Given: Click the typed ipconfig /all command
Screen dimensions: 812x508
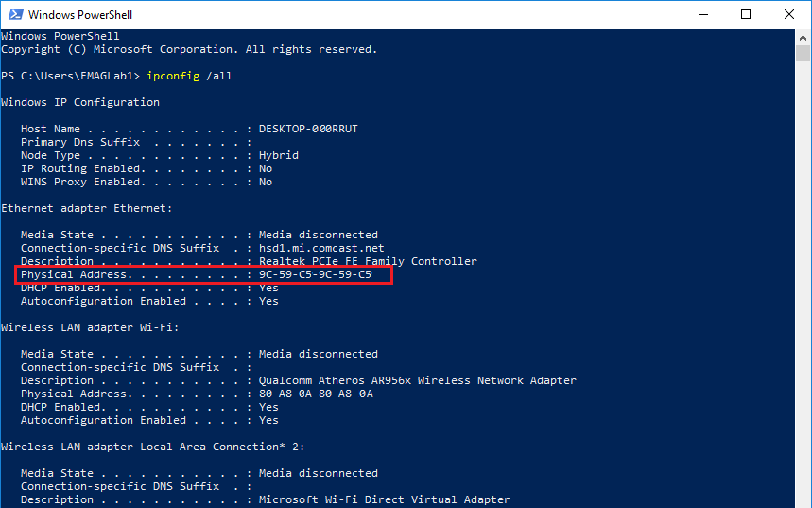Looking at the screenshot, I should pyautogui.click(x=185, y=76).
